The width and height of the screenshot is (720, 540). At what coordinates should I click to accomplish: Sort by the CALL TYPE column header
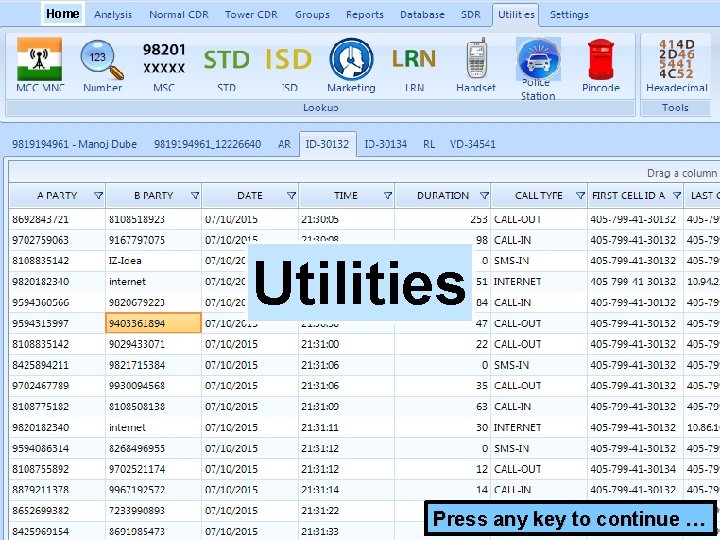(539, 196)
